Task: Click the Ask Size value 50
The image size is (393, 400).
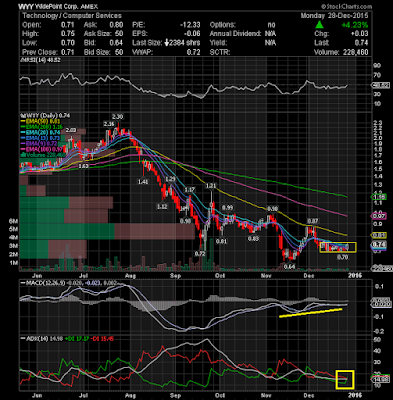Action: pyautogui.click(x=119, y=34)
